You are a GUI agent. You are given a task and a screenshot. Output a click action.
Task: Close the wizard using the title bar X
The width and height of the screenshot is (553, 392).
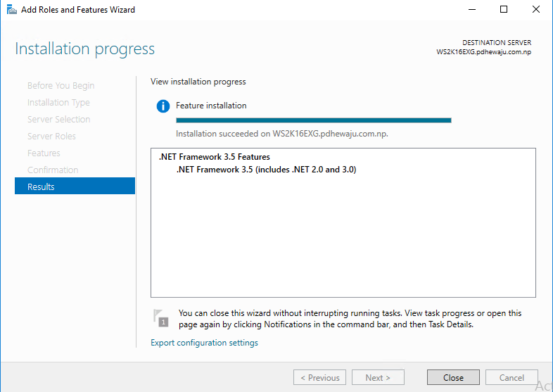(535, 10)
